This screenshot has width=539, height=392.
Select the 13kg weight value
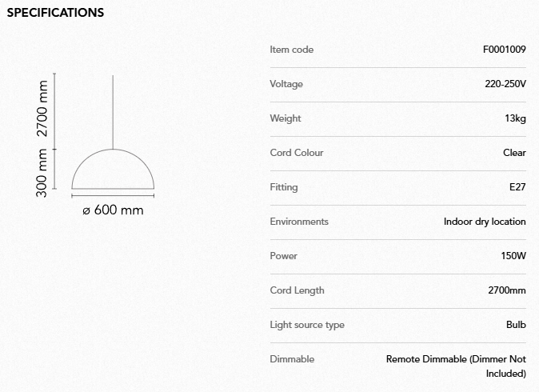[x=515, y=118]
